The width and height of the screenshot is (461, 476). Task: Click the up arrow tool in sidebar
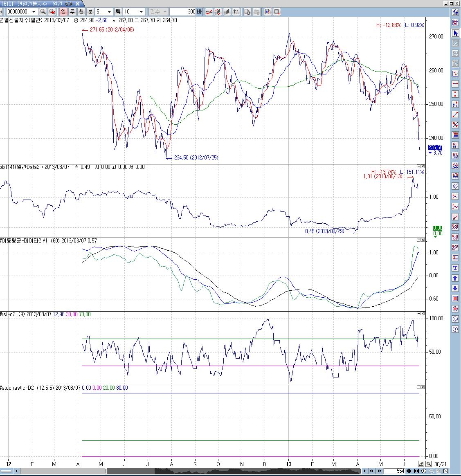[455, 278]
